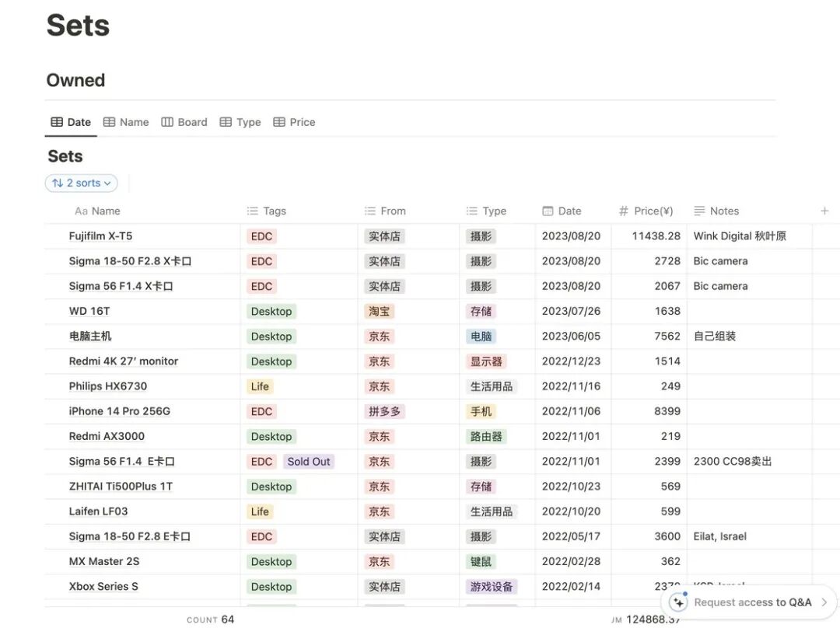Click the 淘宝 source tag
This screenshot has width=840, height=628.
(380, 311)
